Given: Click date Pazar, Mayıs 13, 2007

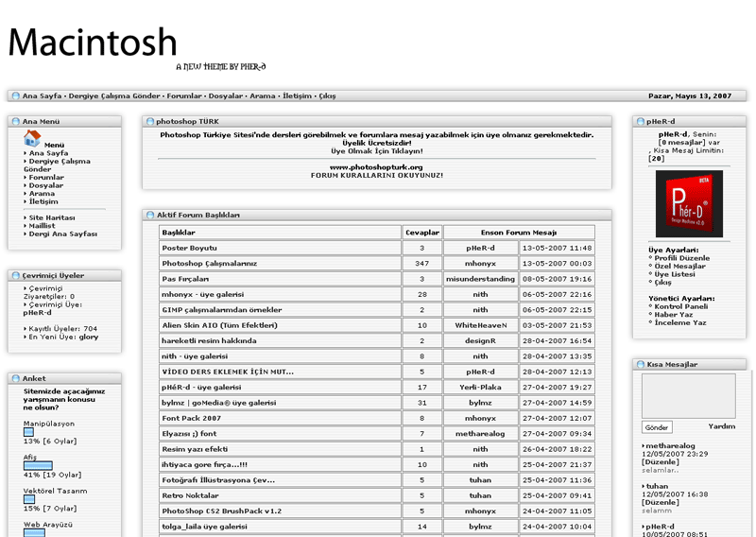Looking at the screenshot, I should (x=690, y=96).
